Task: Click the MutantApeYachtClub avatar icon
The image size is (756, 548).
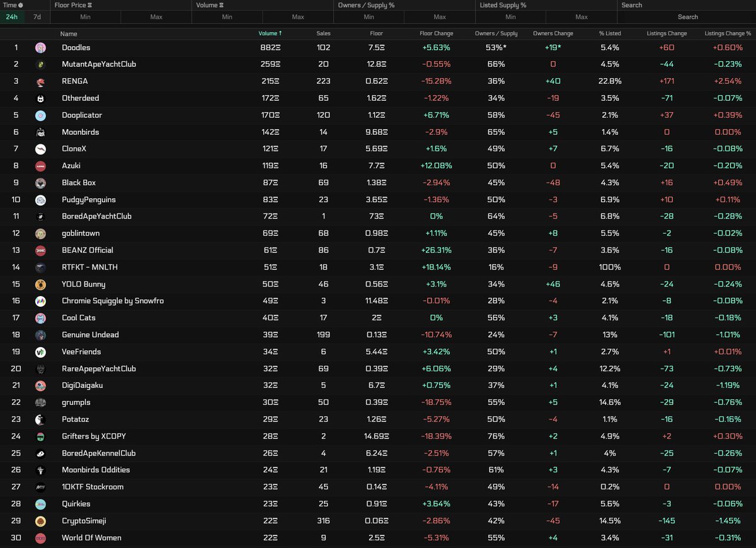Action: (x=40, y=64)
